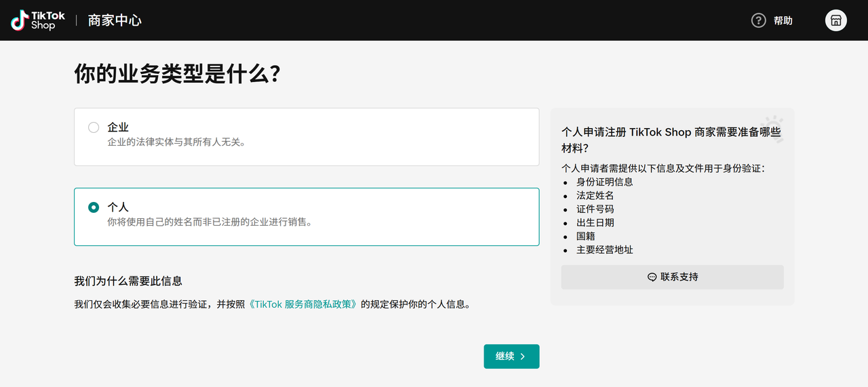This screenshot has width=868, height=387.
Task: Click the 主要经营地址 list item
Action: (x=604, y=249)
